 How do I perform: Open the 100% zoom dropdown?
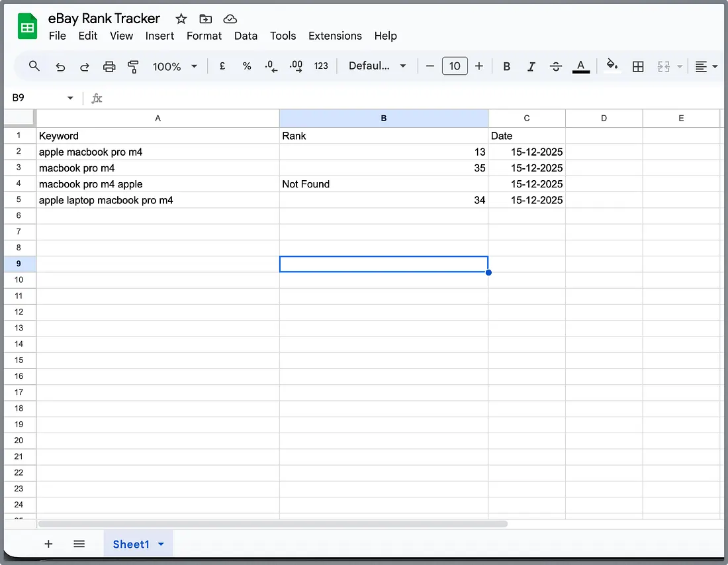(175, 66)
